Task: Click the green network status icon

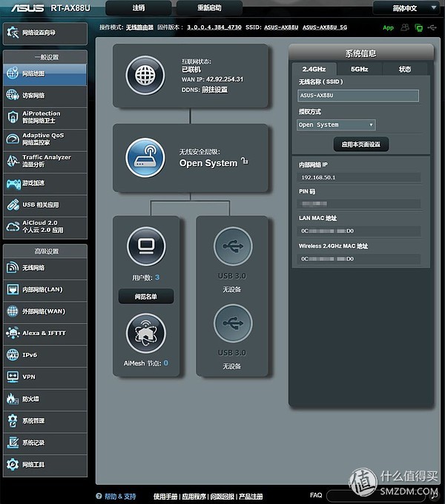Action: [x=418, y=28]
